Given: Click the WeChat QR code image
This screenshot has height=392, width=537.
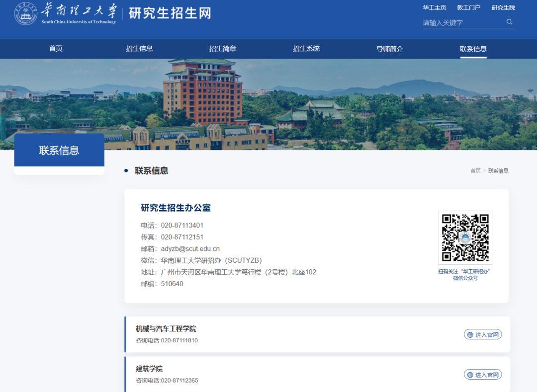Looking at the screenshot, I should pos(465,237).
